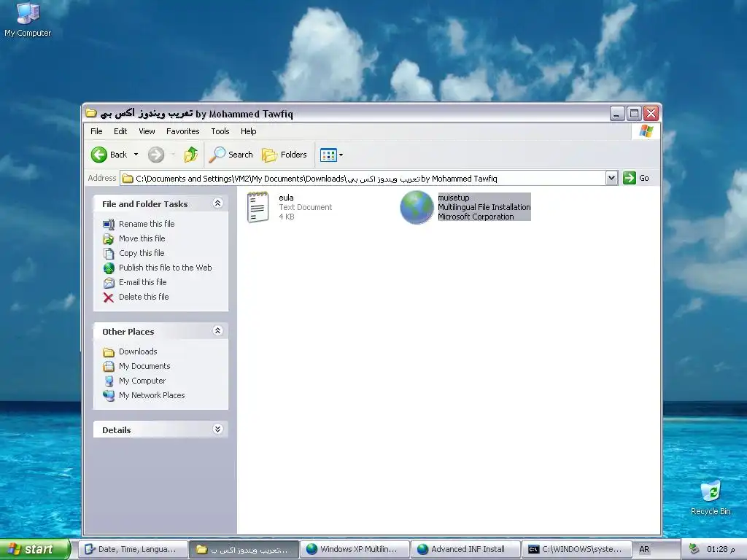Open the Help menu
Screen dimensions: 747x560
click(248, 131)
